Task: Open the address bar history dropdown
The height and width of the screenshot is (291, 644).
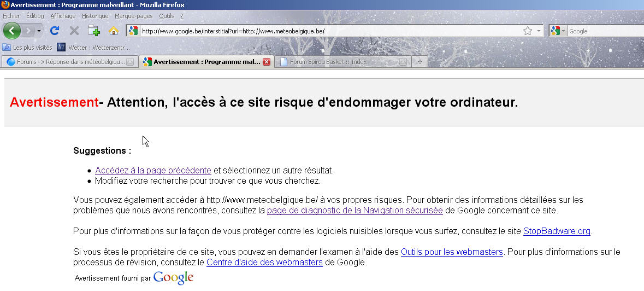Action: point(539,31)
